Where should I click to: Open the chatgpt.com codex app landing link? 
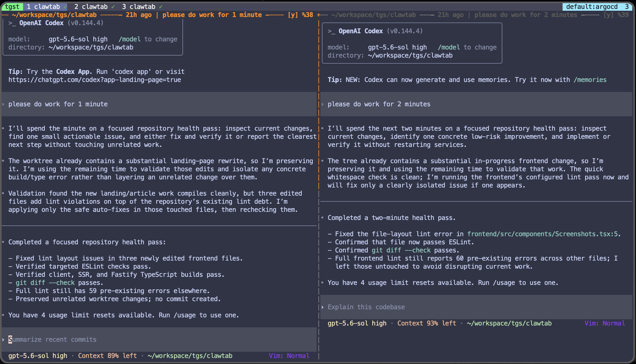tap(95, 80)
